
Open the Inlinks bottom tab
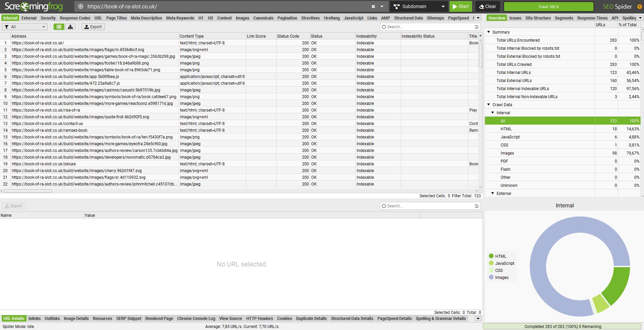tap(35, 319)
